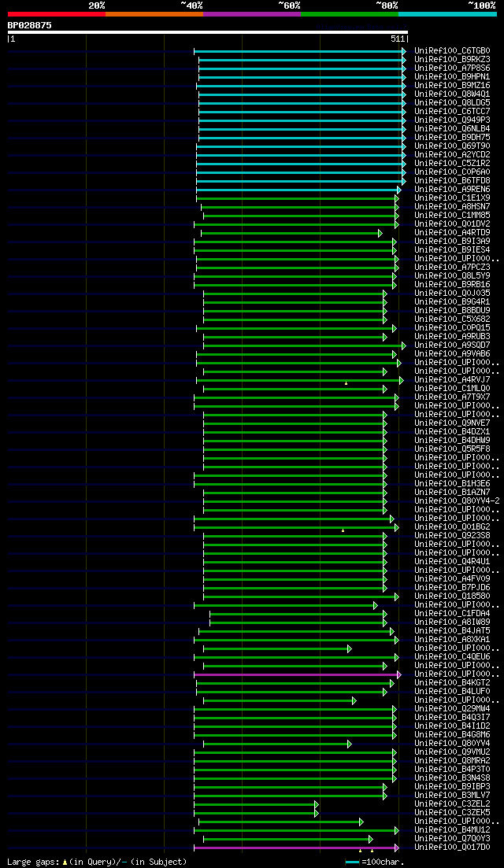504x868 pixels.
Task: Click the UniRef100_B3N4S8 label
Action: click(452, 778)
